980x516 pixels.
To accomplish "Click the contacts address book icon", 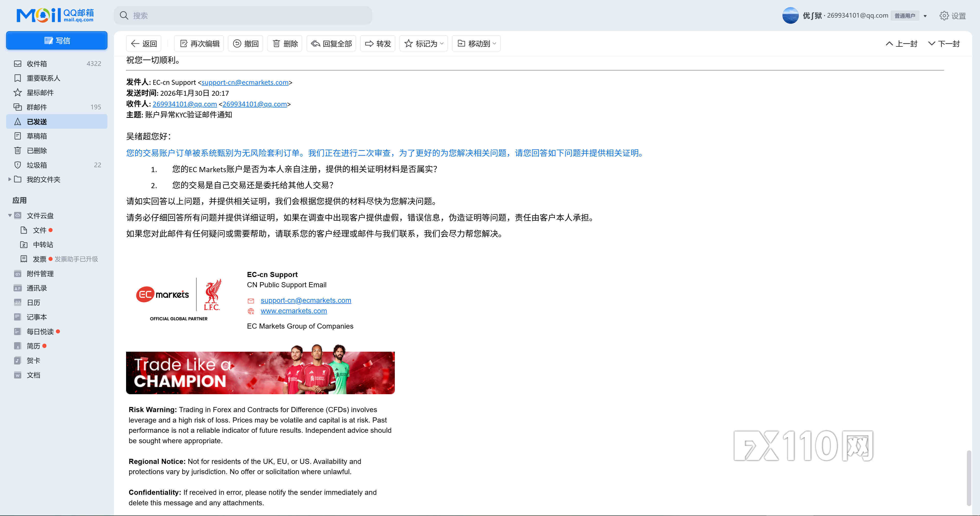I will click(18, 288).
